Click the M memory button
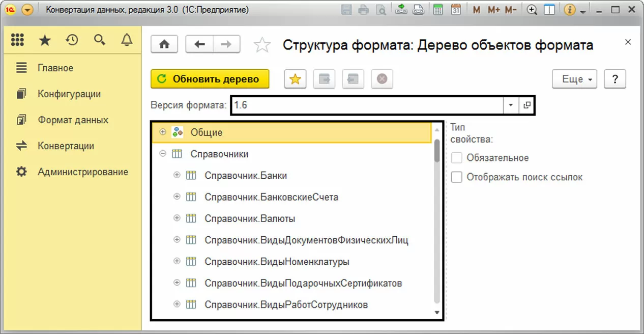This screenshot has height=334, width=644. 476,10
